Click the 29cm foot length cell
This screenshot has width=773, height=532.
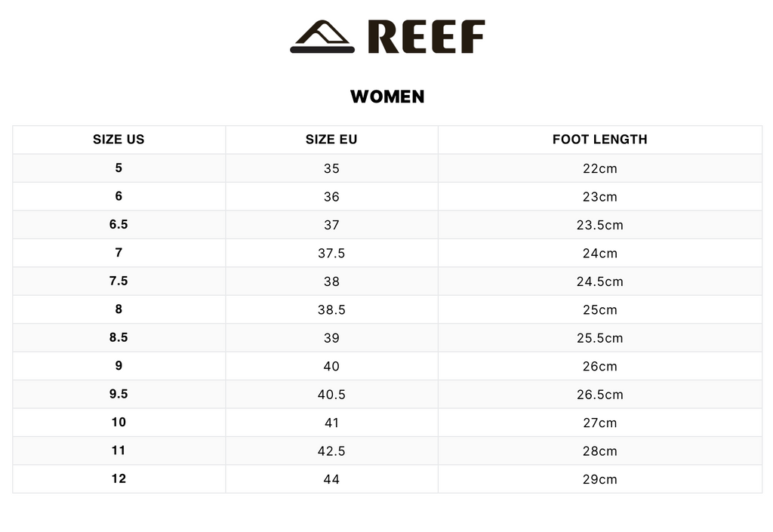[x=599, y=479]
